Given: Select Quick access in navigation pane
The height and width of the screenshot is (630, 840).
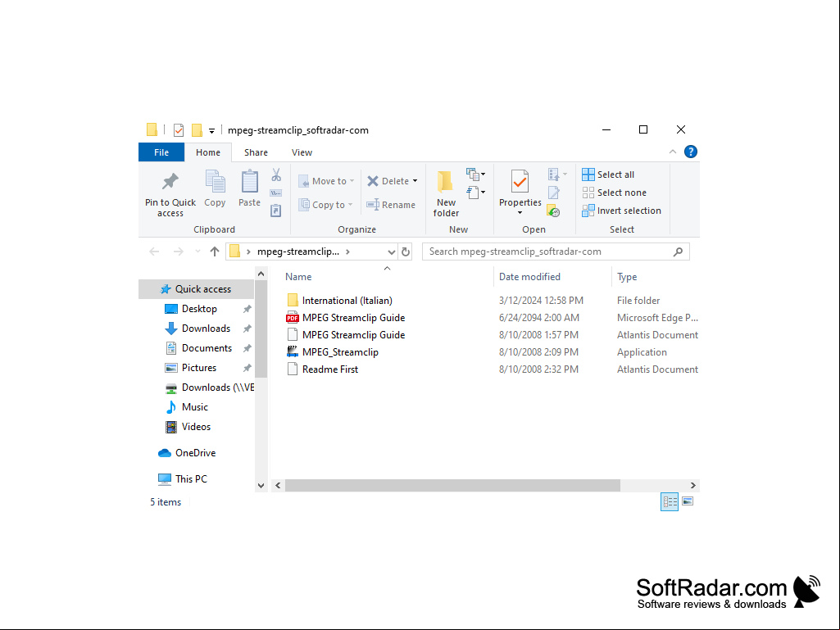Looking at the screenshot, I should tap(196, 289).
